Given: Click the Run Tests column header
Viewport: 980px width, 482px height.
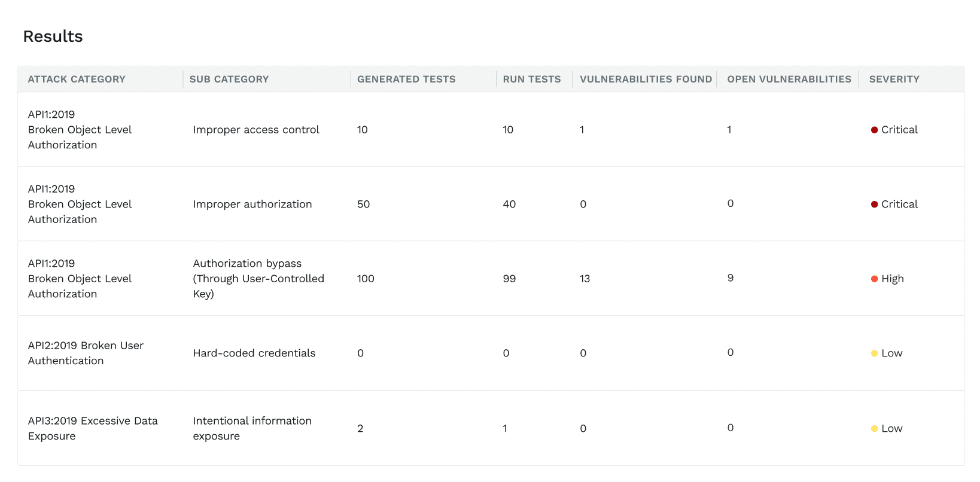Looking at the screenshot, I should tap(531, 79).
